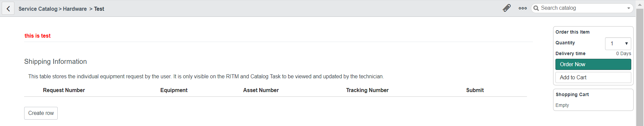This screenshot has width=644, height=126.
Task: Select the Test breadcrumb item
Action: 99,9
